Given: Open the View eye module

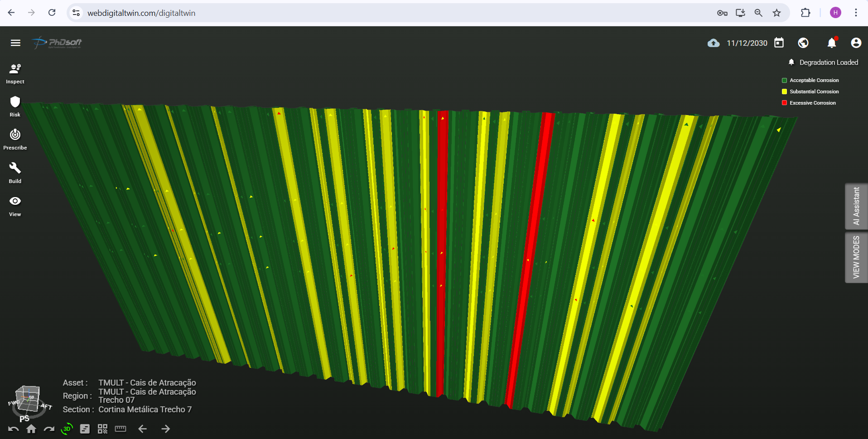Looking at the screenshot, I should (15, 206).
